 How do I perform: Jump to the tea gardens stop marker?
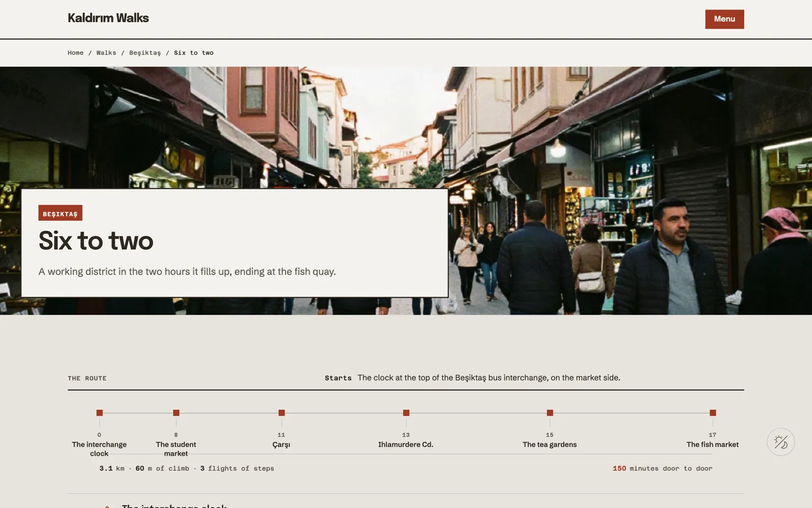click(550, 413)
